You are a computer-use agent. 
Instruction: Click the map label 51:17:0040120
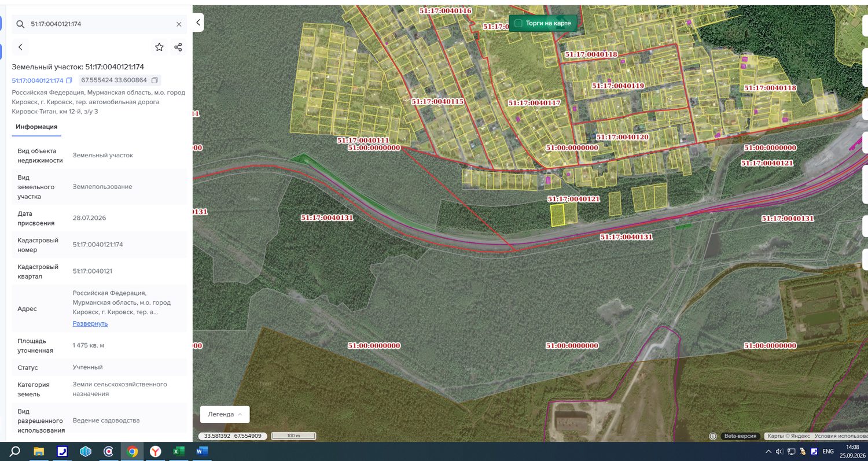[622, 137]
